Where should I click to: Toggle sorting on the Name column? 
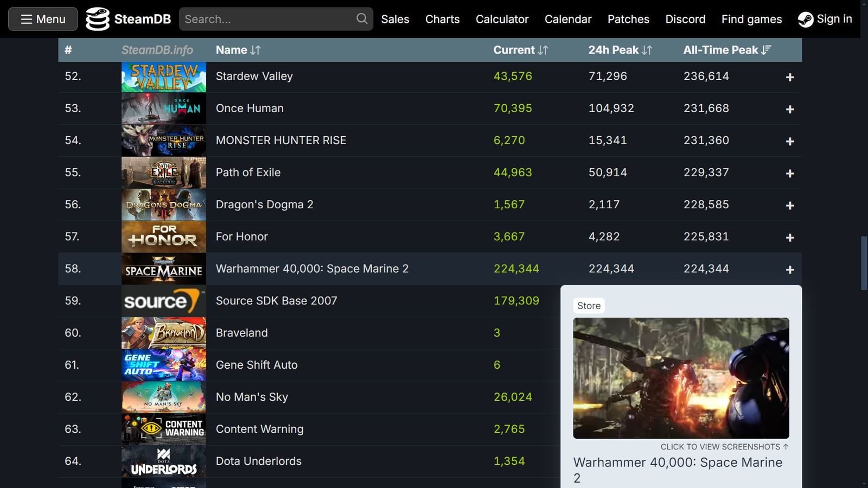point(238,50)
